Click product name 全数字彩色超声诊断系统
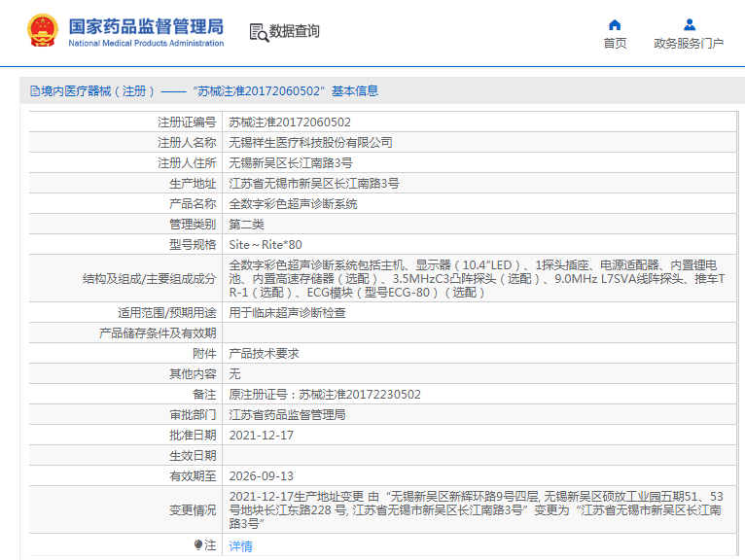Viewport: 745px width, 560px height. point(293,204)
